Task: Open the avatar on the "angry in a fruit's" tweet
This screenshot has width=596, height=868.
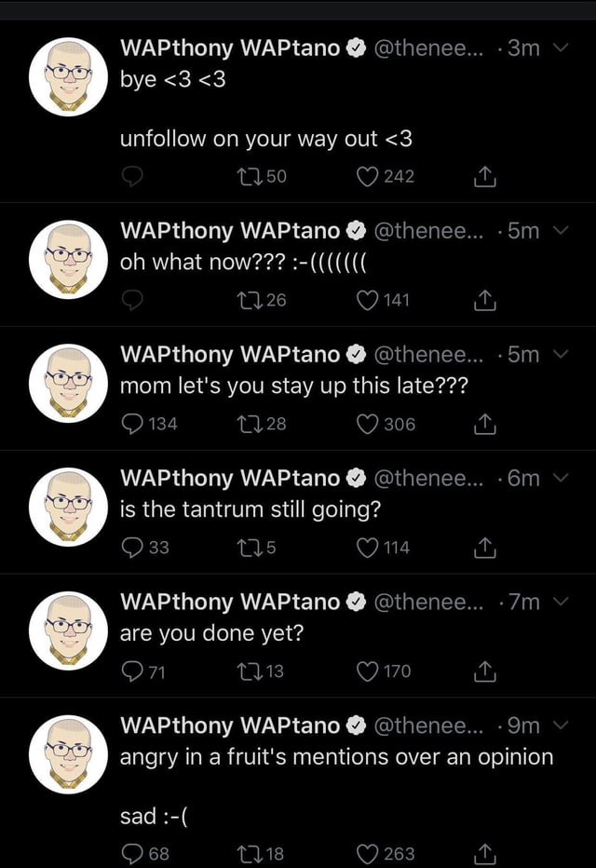Action: pos(68,754)
